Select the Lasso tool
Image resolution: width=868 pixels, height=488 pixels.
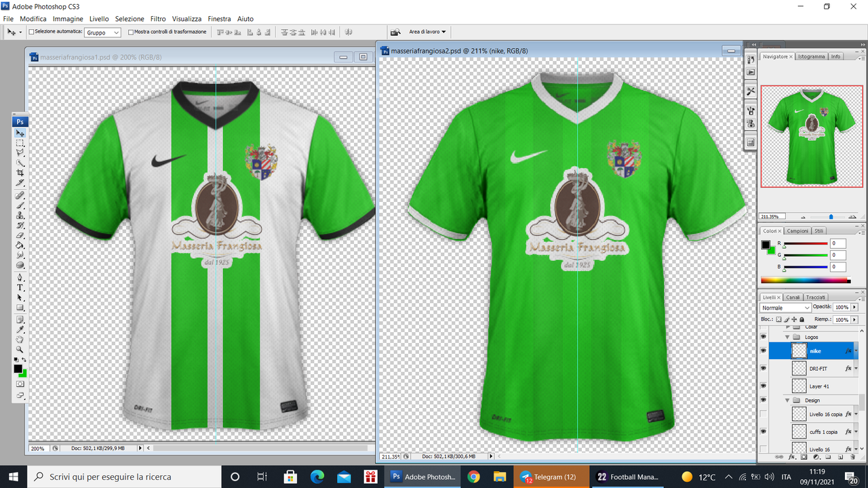[20, 153]
